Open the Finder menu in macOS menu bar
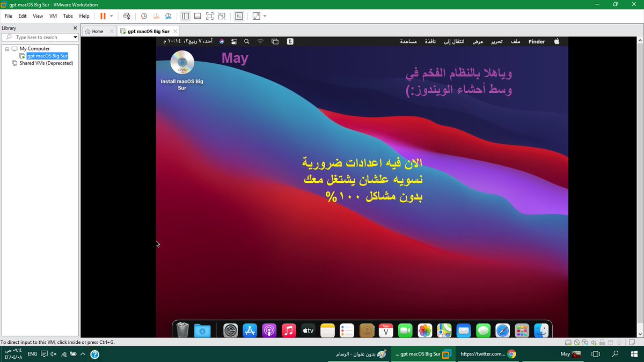The image size is (644, 362). point(537,41)
